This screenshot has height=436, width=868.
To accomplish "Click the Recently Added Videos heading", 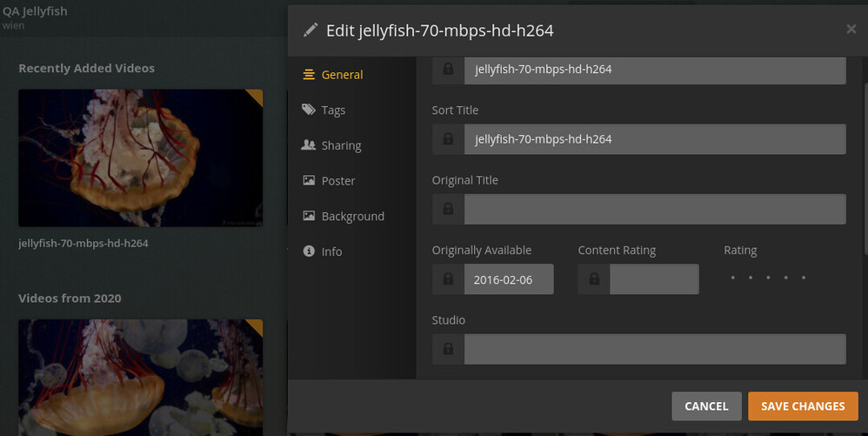I will pyautogui.click(x=86, y=68).
